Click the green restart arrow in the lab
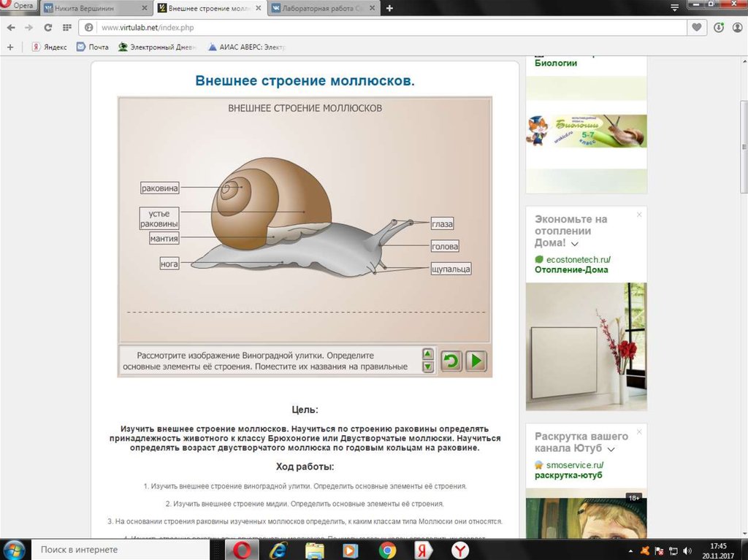This screenshot has height=560, width=748. pos(451,361)
